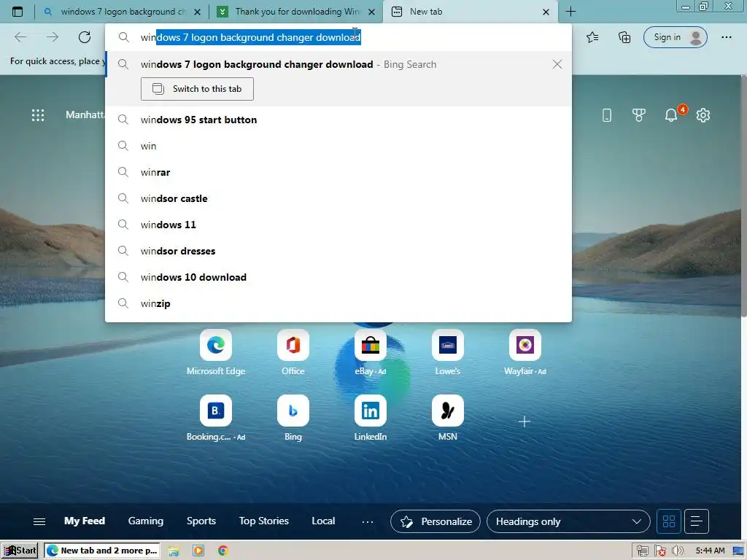Open notifications bell with 4 badge

[671, 114]
